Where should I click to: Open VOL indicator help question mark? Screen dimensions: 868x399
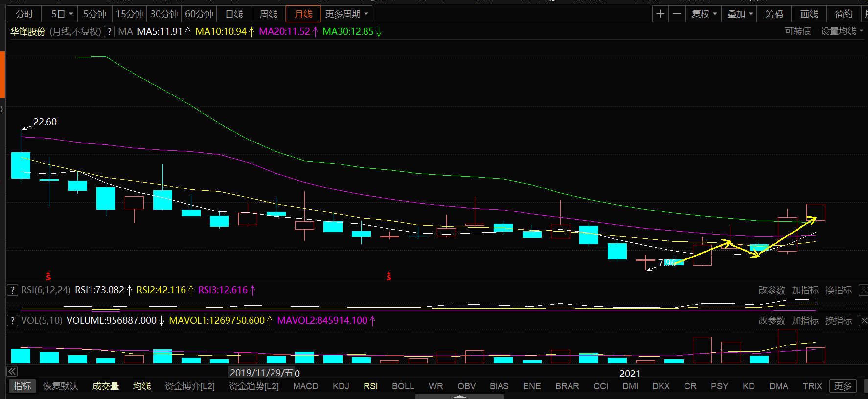point(13,321)
